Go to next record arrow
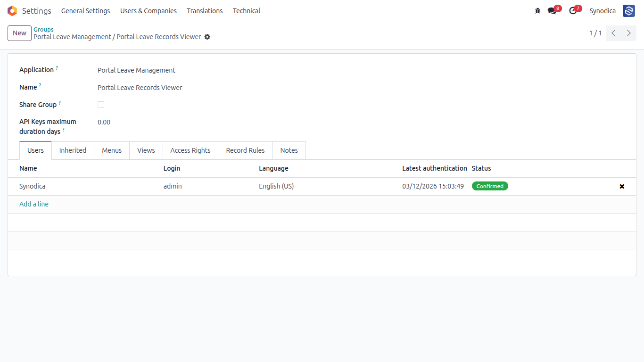 click(629, 33)
